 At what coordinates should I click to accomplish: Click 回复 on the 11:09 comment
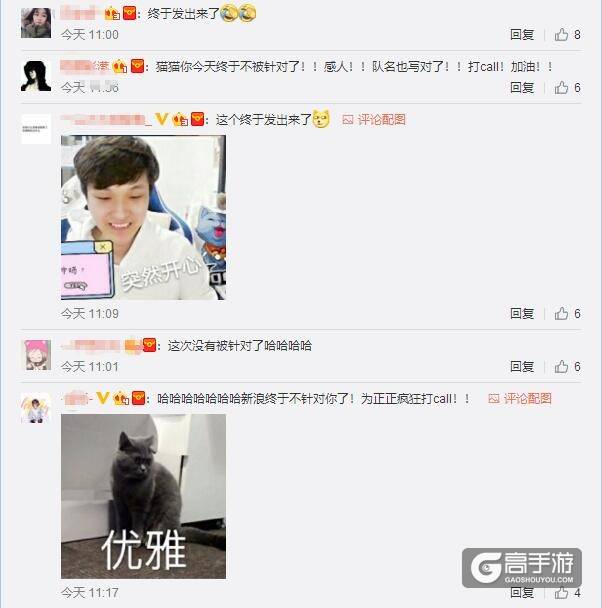click(522, 313)
